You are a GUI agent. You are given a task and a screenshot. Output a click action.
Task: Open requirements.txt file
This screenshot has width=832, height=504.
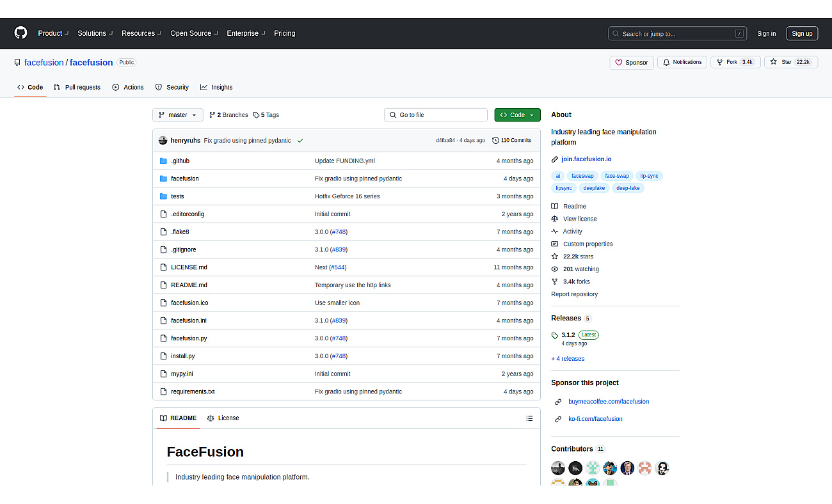(193, 391)
